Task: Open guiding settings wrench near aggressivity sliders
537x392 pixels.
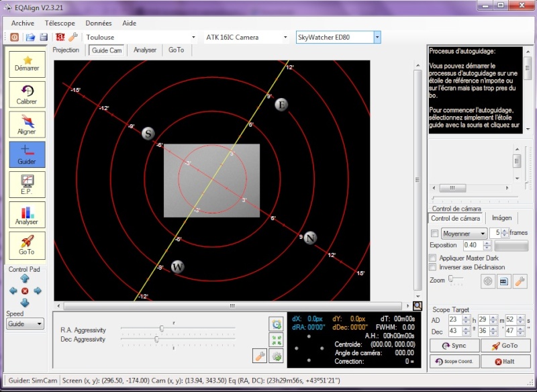Action: coord(260,356)
